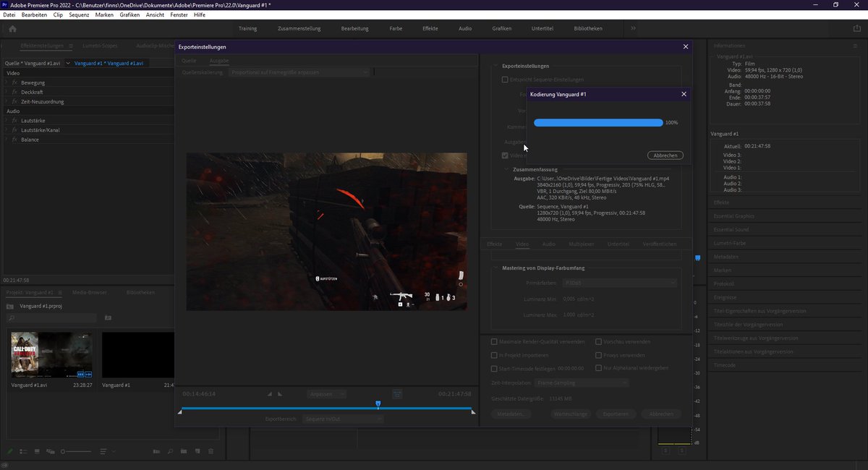Screen dimensions: 868x470
Task: Check Vorschau verwenden
Action: pos(598,342)
